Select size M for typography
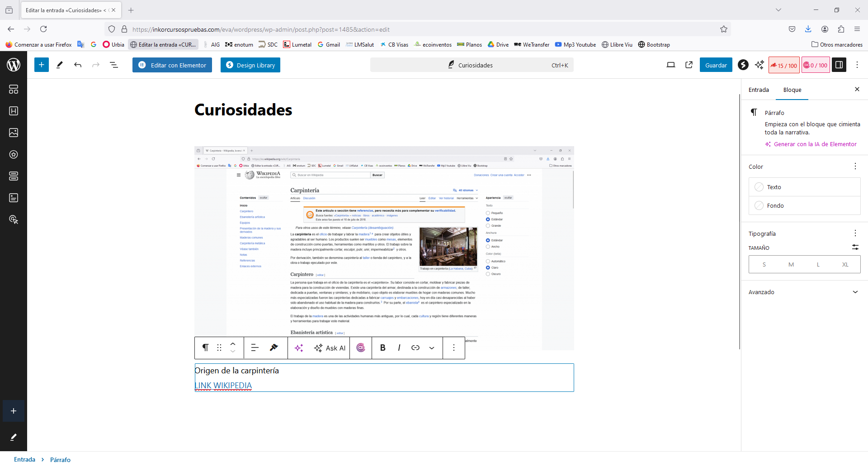The image size is (868, 467). tap(791, 265)
